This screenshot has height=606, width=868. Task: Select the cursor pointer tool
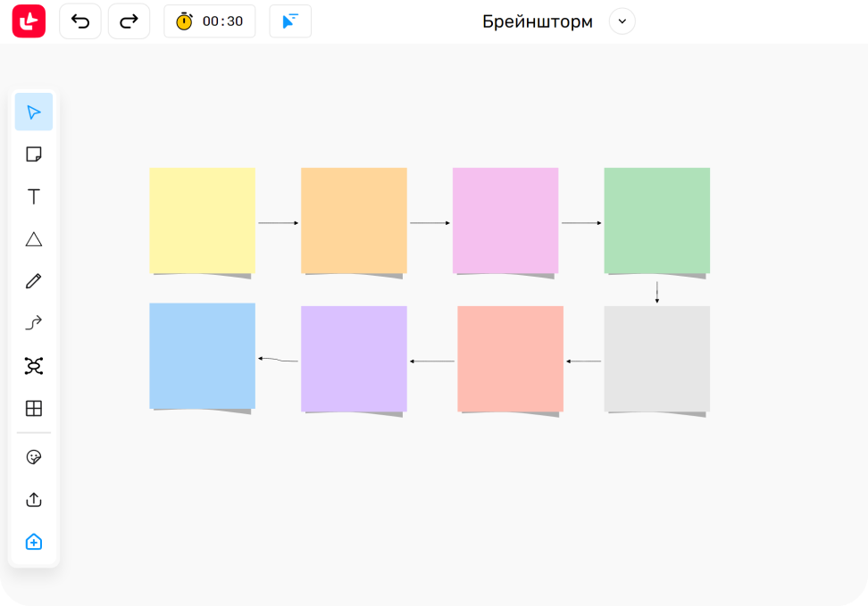coord(34,112)
